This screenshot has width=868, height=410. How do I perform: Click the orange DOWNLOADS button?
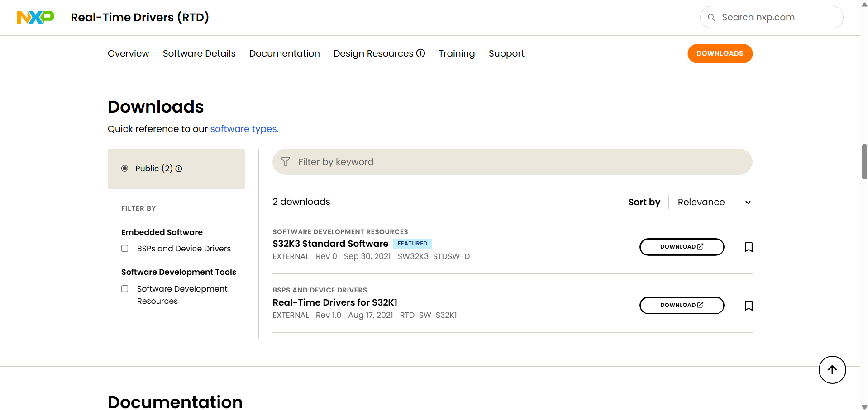[720, 53]
